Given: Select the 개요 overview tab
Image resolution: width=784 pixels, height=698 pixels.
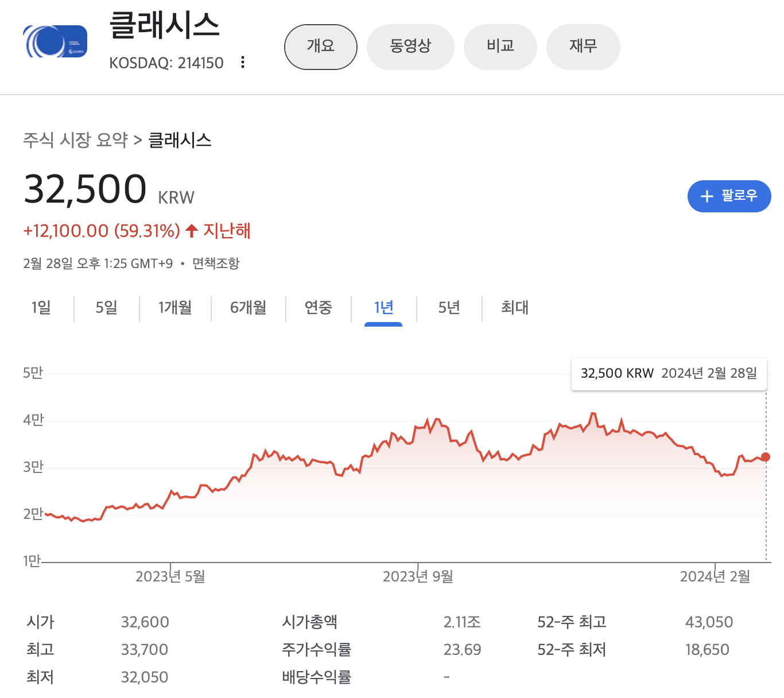Looking at the screenshot, I should click(321, 46).
